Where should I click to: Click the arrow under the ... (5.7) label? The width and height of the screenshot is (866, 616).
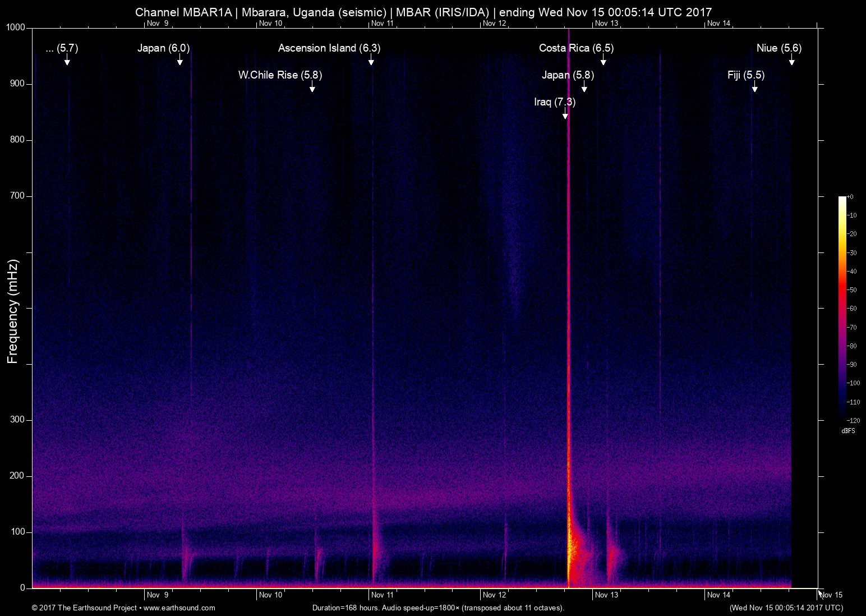pos(67,61)
